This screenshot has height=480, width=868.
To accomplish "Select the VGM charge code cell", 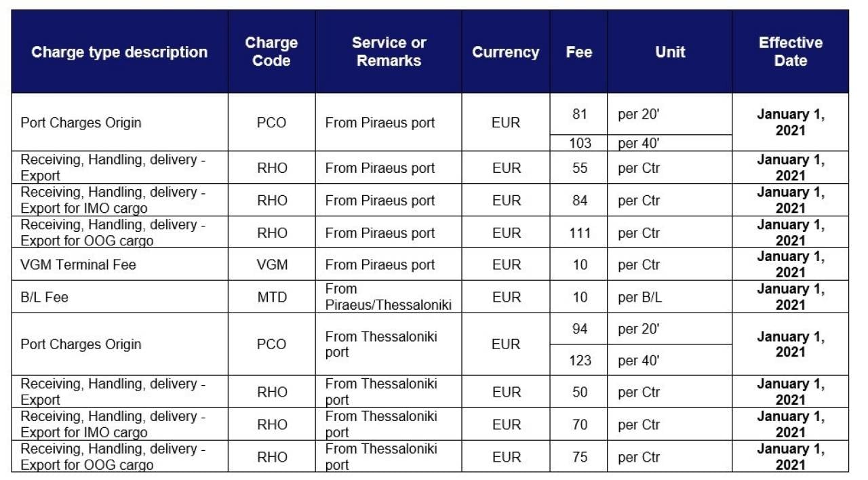I will tap(271, 264).
